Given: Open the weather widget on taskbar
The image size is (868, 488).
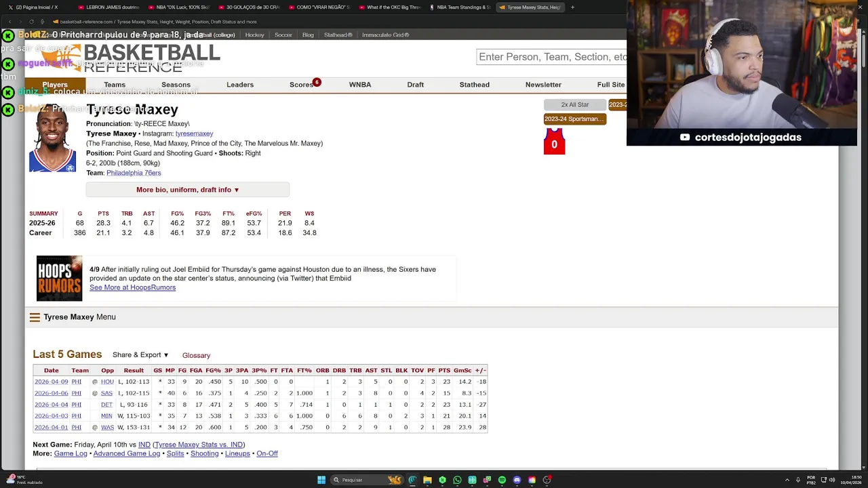Looking at the screenshot, I should pyautogui.click(x=24, y=480).
